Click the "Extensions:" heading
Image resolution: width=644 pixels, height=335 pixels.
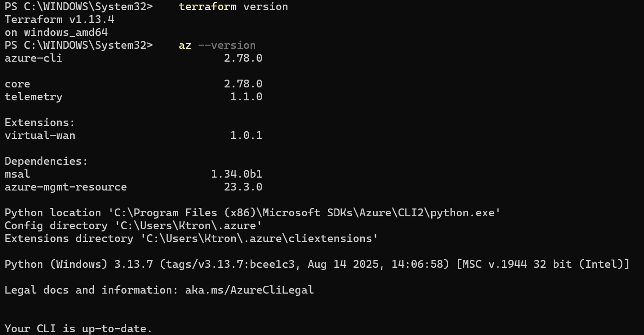(x=40, y=122)
